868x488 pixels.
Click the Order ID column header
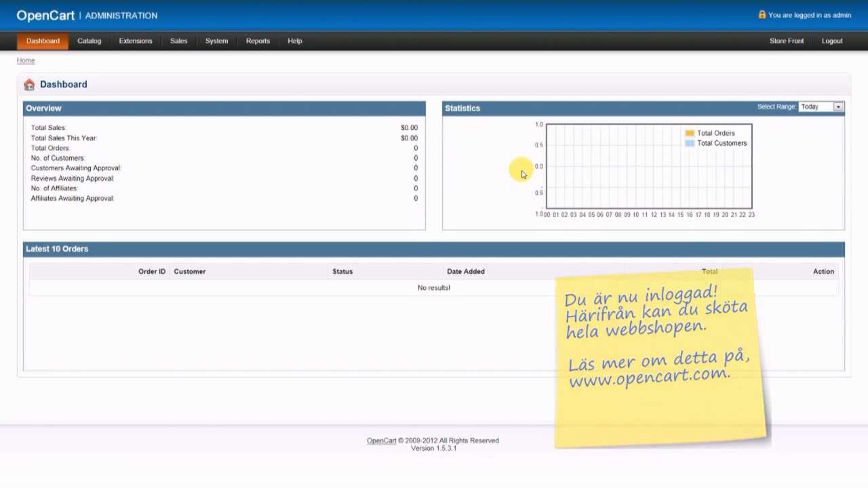point(152,271)
